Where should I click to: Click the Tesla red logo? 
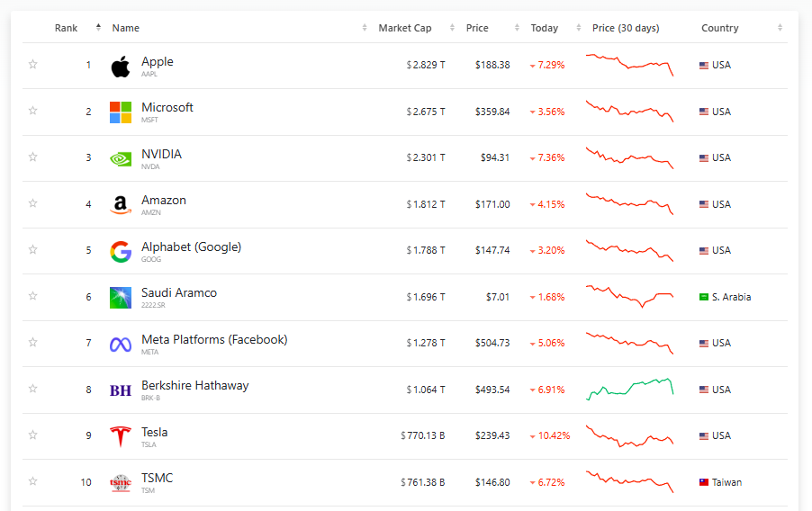click(120, 436)
